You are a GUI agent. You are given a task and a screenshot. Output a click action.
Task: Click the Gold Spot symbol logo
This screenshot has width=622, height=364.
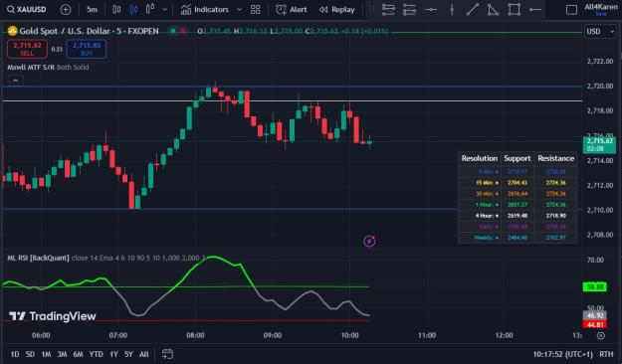[x=12, y=31]
